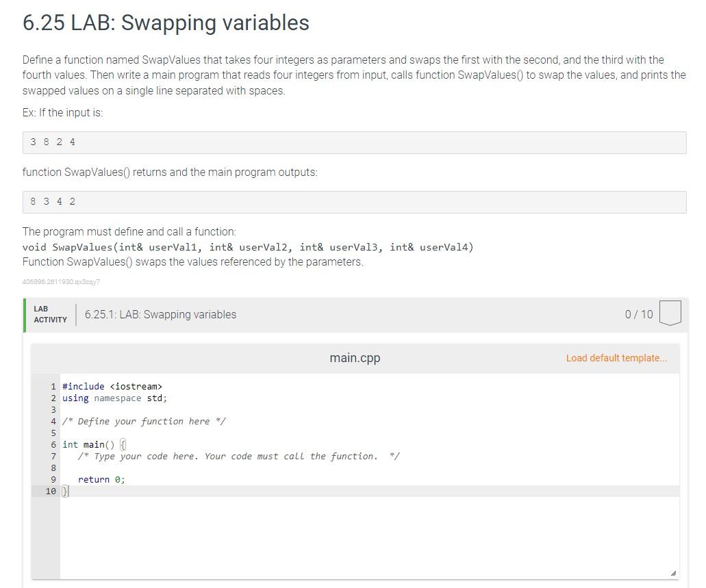Click empty line 3 in the editor
This screenshot has height=588, width=706.
coord(369,410)
